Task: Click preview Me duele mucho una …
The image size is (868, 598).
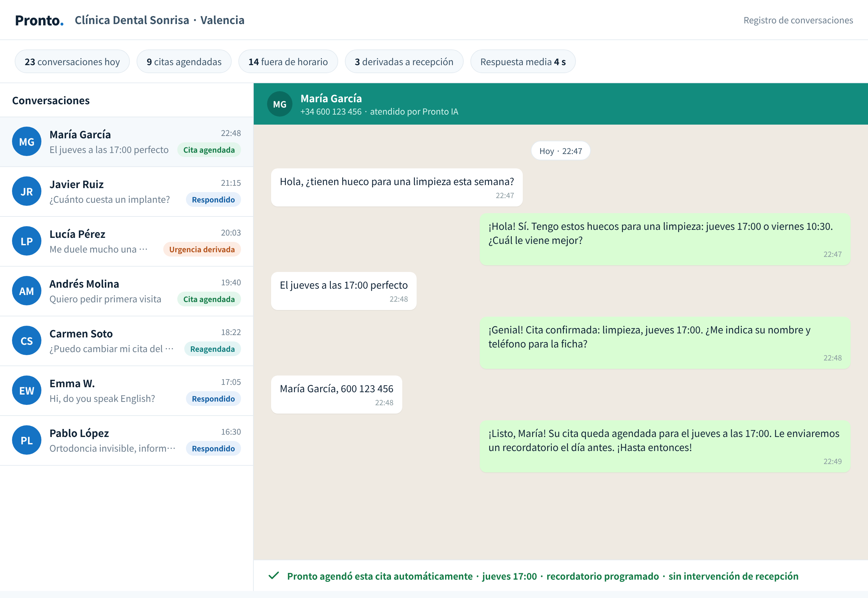Action: (98, 250)
